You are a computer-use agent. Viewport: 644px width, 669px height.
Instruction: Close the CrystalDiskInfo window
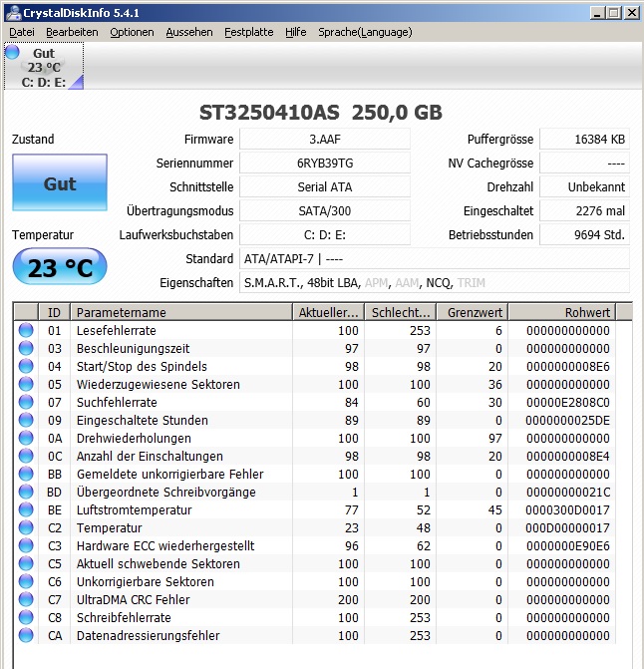(x=631, y=13)
